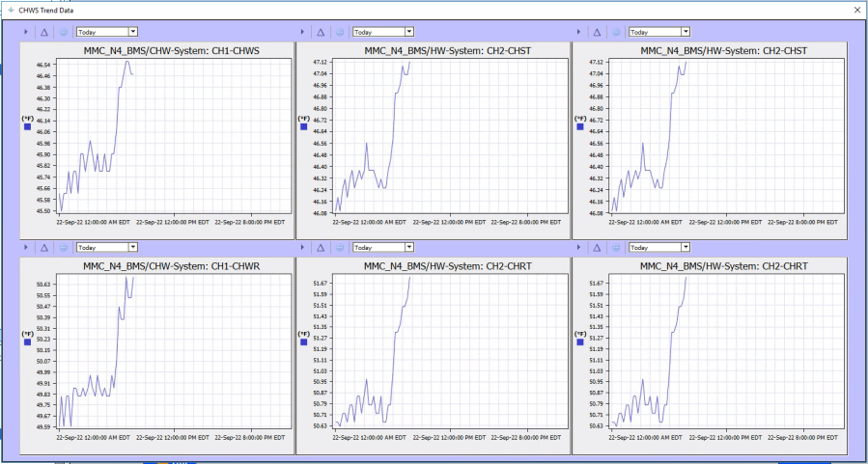Image resolution: width=868 pixels, height=464 pixels.
Task: Click the blue legend swatch on CH1-CHWS chart
Action: click(x=27, y=126)
